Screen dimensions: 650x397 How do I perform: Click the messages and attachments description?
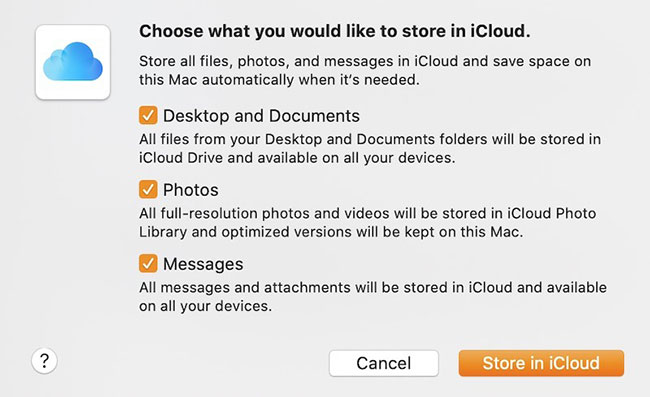tap(373, 296)
